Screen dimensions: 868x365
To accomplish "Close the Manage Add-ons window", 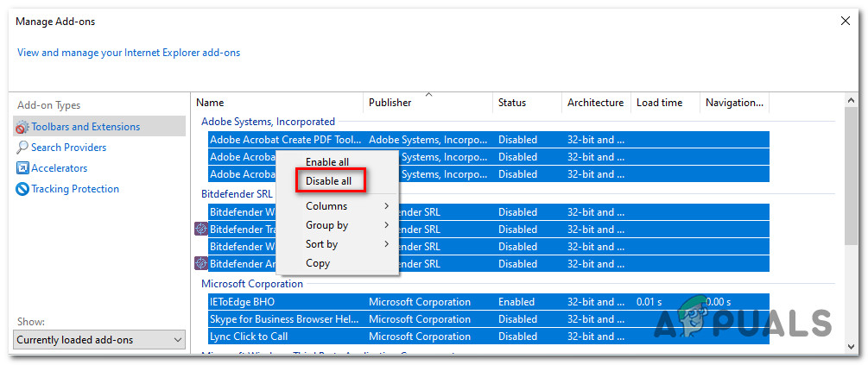I will point(845,20).
